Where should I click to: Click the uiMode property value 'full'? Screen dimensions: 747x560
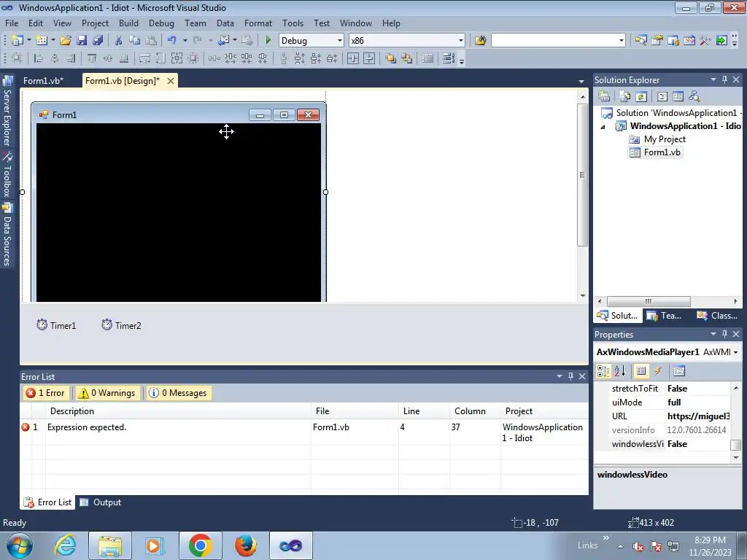[x=698, y=402]
